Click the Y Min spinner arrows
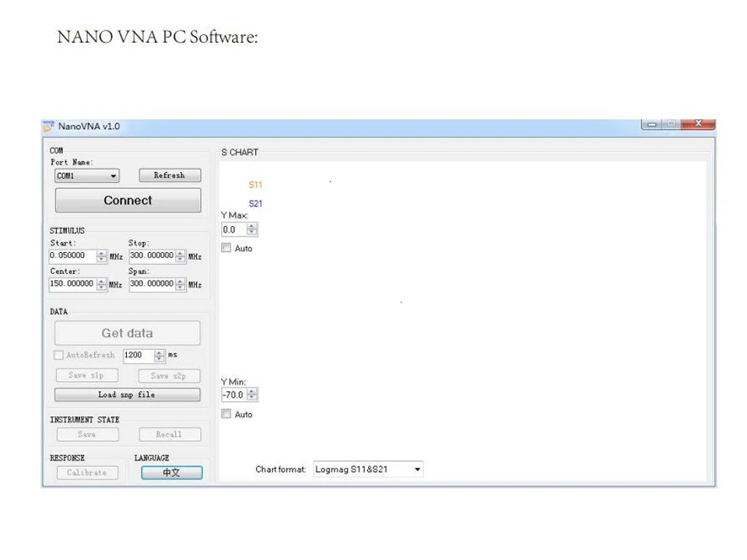 pyautogui.click(x=252, y=395)
